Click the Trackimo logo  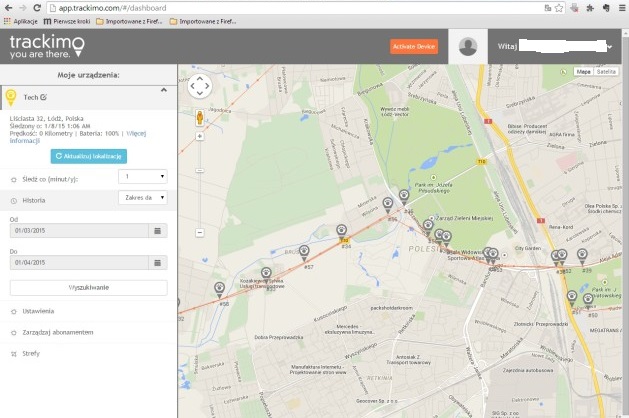tap(46, 46)
